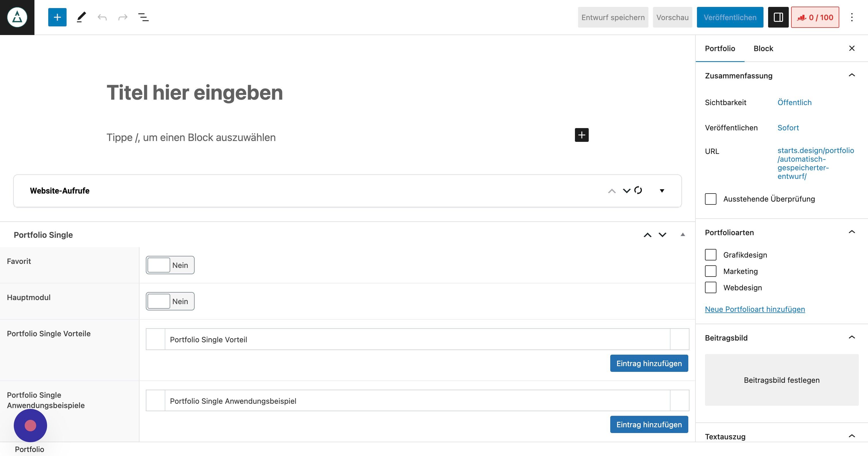This screenshot has width=868, height=456.
Task: Add entry to Portfolio Single Anwendungsbeispiele
Action: tap(649, 424)
